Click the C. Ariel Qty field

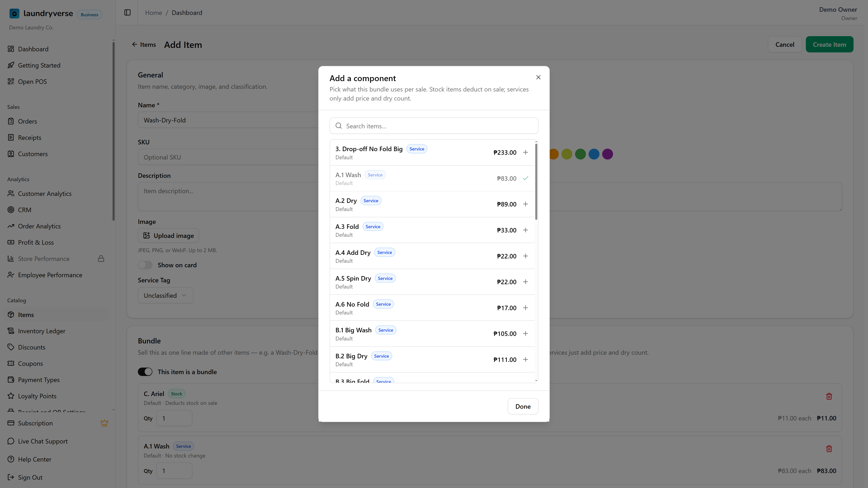click(174, 418)
